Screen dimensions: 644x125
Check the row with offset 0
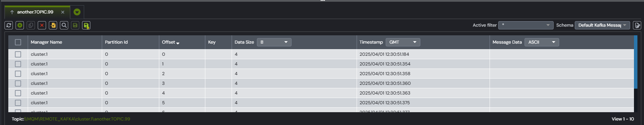coord(18,54)
